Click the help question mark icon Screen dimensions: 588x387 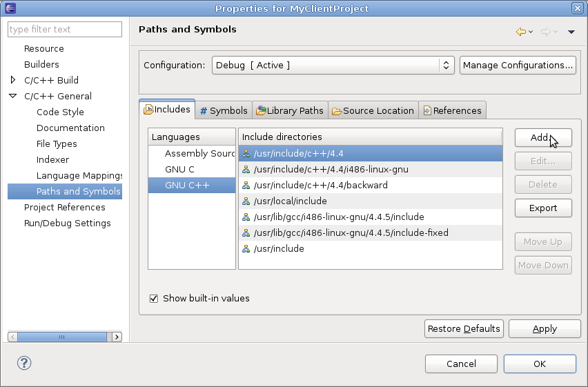[24, 363]
